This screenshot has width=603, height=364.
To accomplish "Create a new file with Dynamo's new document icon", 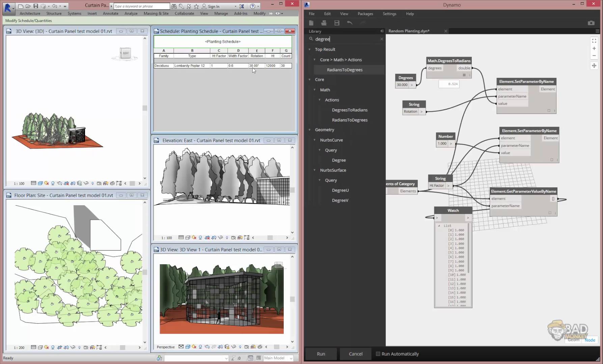I will [x=311, y=23].
